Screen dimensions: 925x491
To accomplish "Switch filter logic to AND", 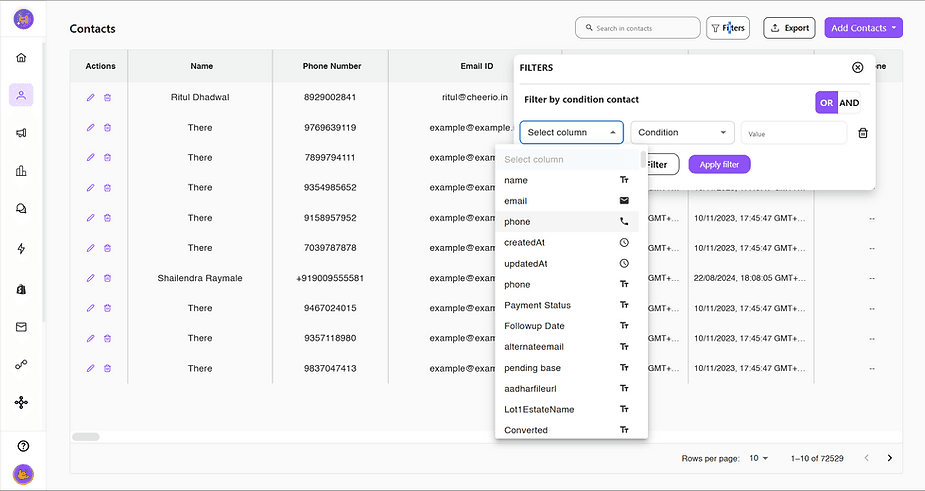I will tap(849, 103).
